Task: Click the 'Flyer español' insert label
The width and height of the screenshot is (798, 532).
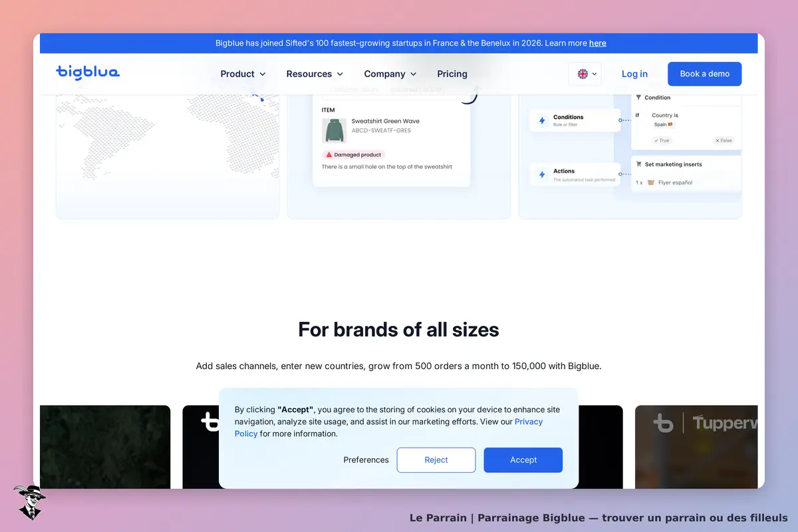Action: [x=676, y=182]
